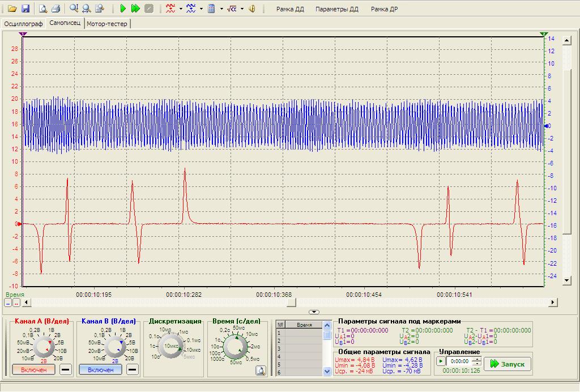Click the red waveform channel A icon
This screenshot has width=580, height=392.
(x=170, y=8)
